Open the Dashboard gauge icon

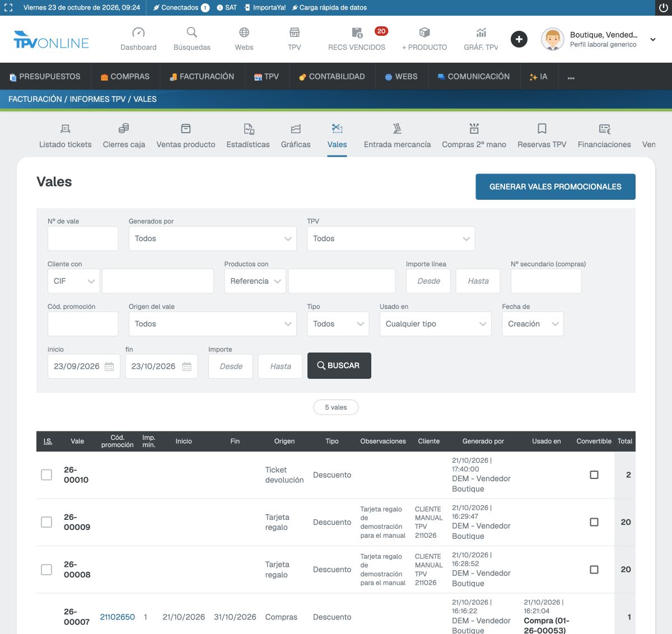(138, 32)
